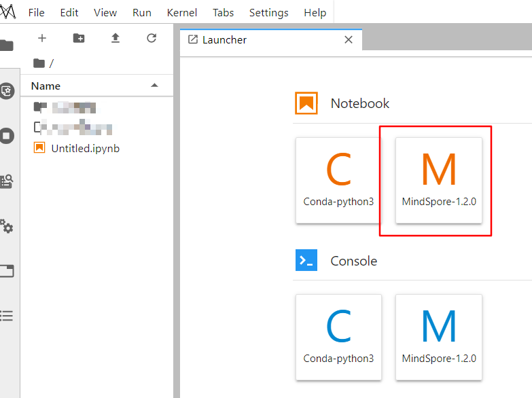Open the View menu
This screenshot has width=532, height=398.
pos(105,12)
